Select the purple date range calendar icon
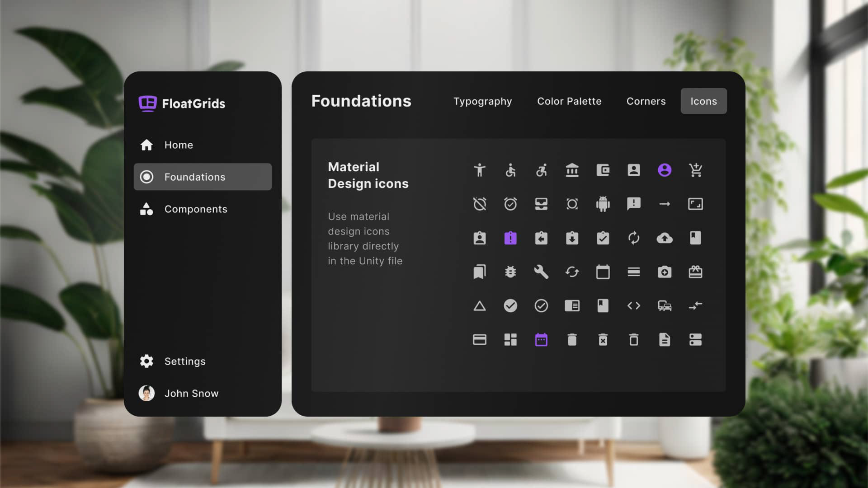Viewport: 868px width, 488px height. click(541, 340)
